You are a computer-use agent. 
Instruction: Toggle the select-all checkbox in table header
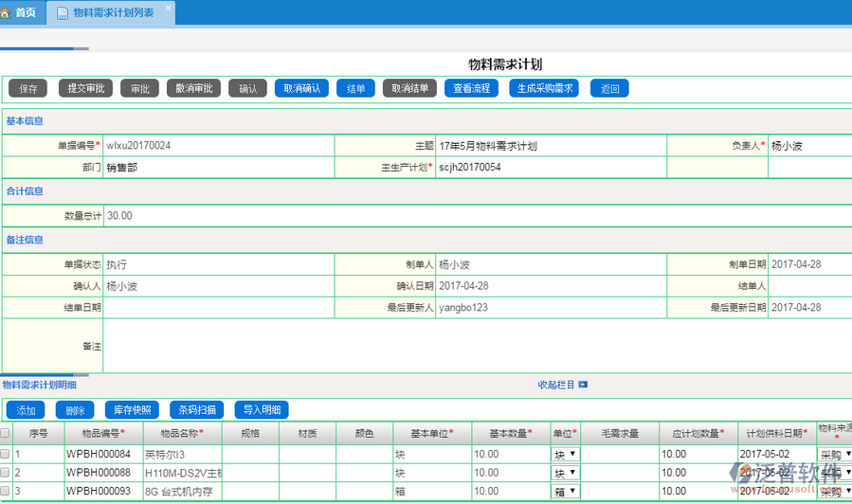coord(6,433)
